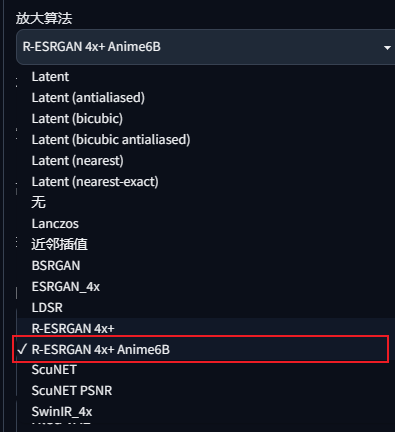Select Lanczos from the upscaler list
395x432 pixels.
click(x=206, y=224)
